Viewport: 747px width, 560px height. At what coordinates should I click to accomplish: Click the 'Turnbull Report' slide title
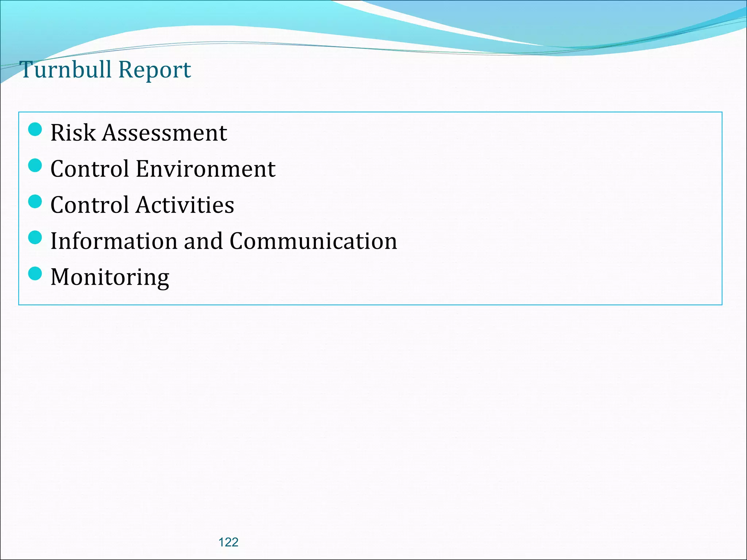106,69
